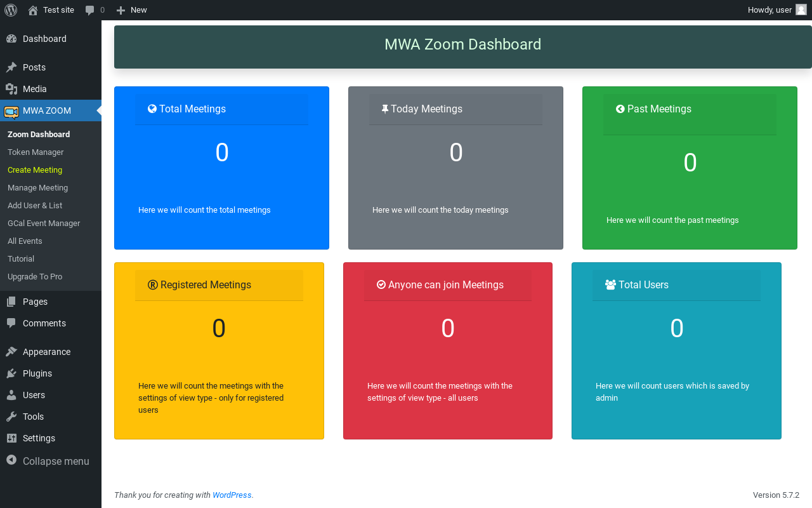Viewport: 812px width, 508px height.
Task: Click the user avatar icon
Action: (801, 10)
